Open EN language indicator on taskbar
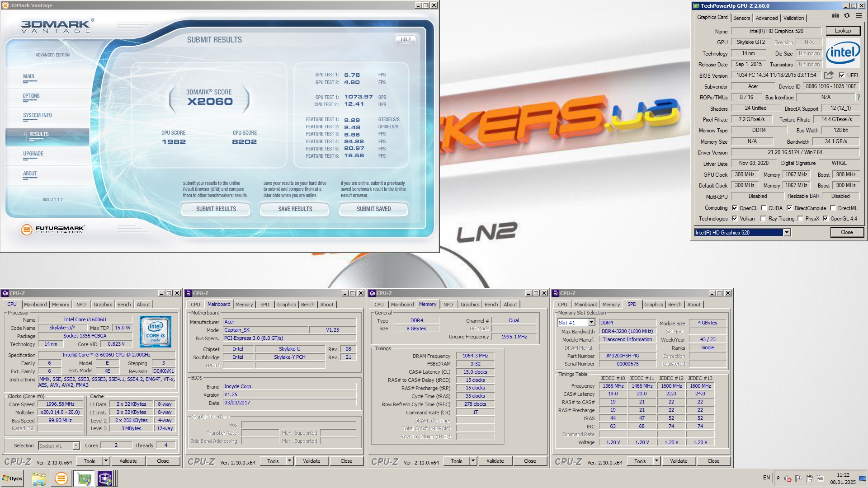 tap(766, 478)
